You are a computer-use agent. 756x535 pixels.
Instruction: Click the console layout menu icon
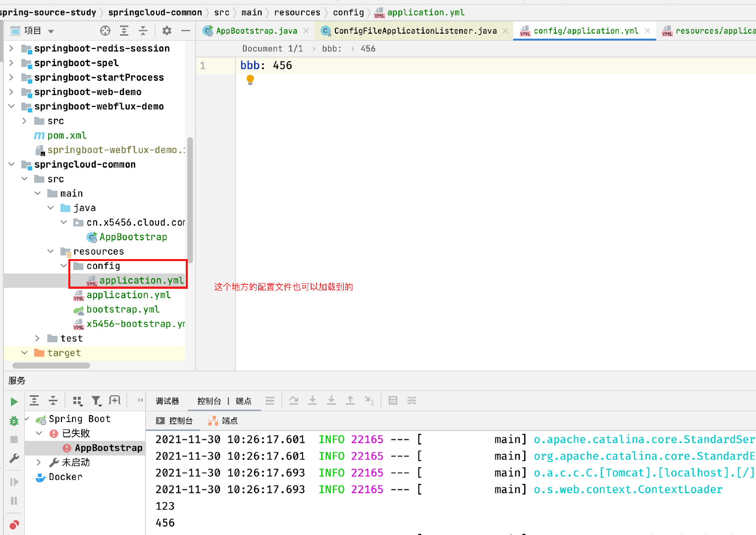click(270, 401)
